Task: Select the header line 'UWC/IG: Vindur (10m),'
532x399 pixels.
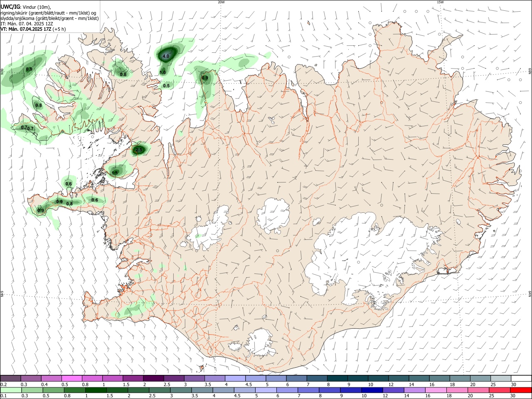Action: click(26, 7)
